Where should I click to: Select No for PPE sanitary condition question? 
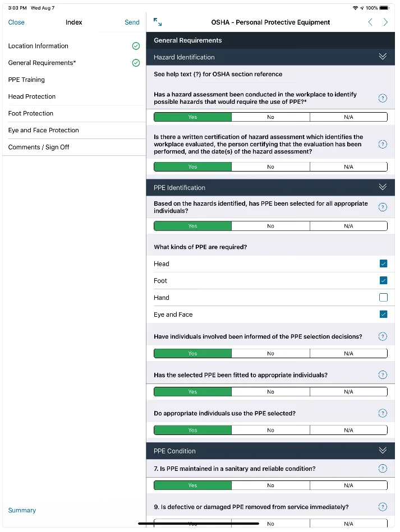[x=270, y=485]
